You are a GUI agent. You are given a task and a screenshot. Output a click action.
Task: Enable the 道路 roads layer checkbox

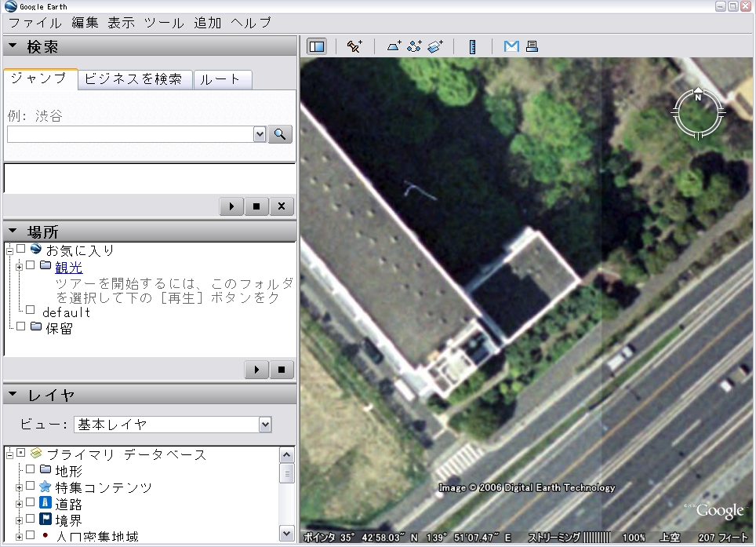point(31,502)
